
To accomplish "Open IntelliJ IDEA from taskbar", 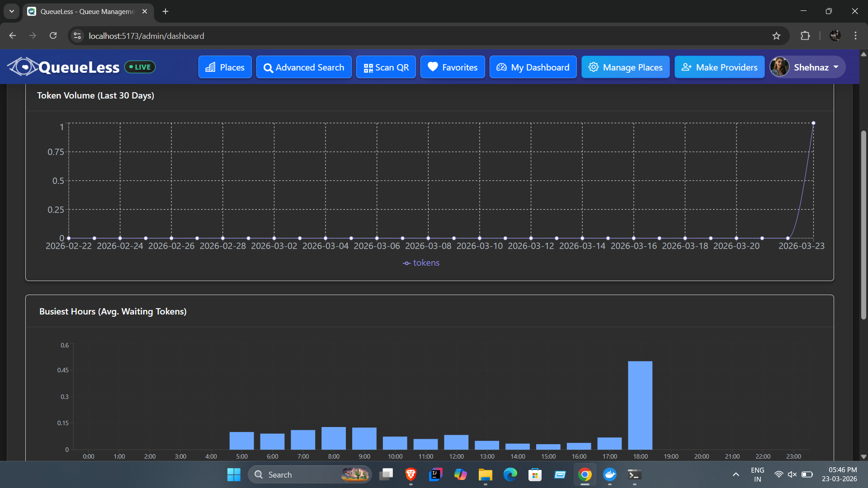I will pos(435,474).
